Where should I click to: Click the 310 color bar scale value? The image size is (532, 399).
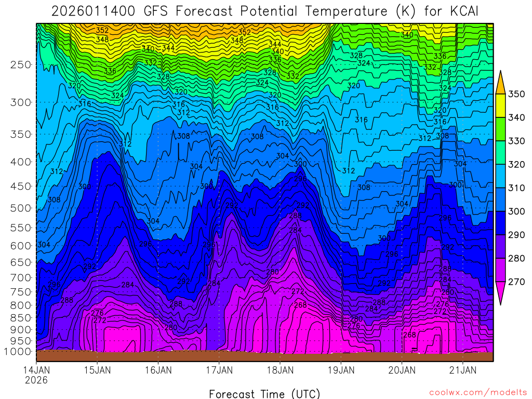coord(516,188)
